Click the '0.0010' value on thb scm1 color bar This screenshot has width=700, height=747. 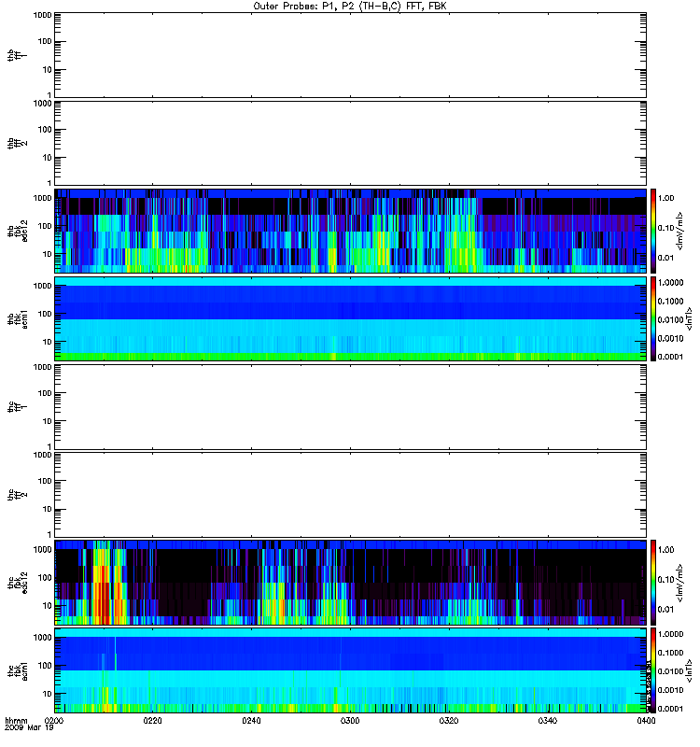670,338
